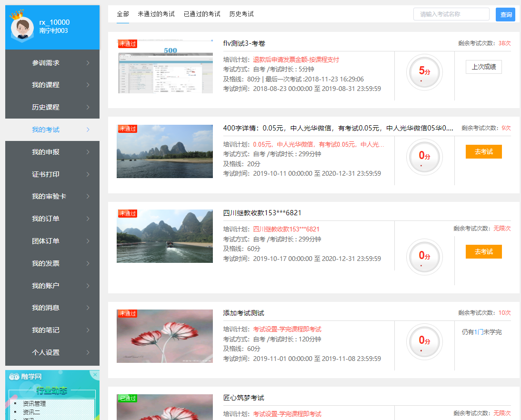
Task: Expand the 我的订单 chevron arrow
Action: coord(88,219)
